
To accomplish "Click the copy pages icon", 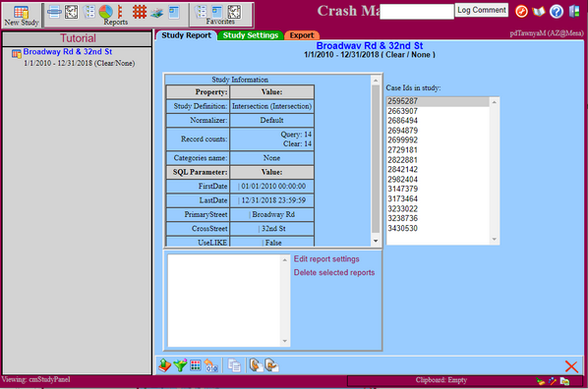I will click(x=235, y=365).
